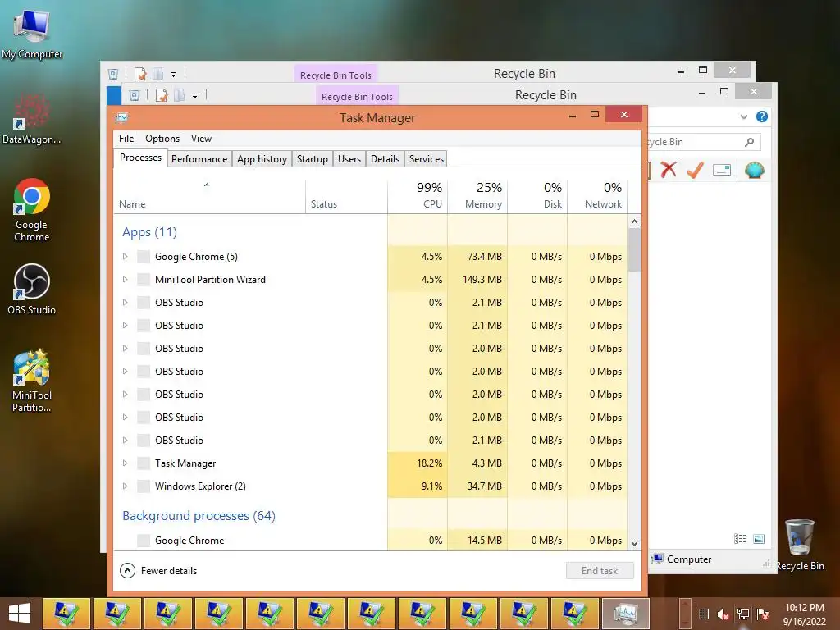This screenshot has width=840, height=630.
Task: Select the background Google Chrome process row
Action: [x=370, y=540]
